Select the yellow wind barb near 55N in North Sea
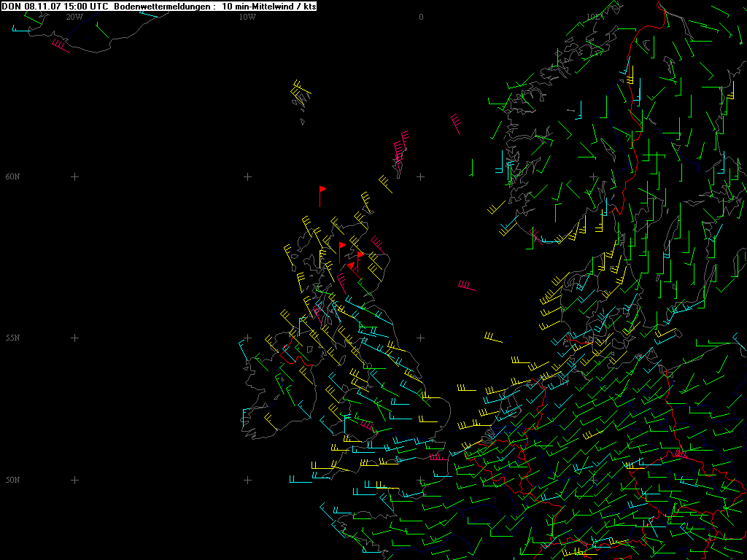The height and width of the screenshot is (560, 747). 492,338
